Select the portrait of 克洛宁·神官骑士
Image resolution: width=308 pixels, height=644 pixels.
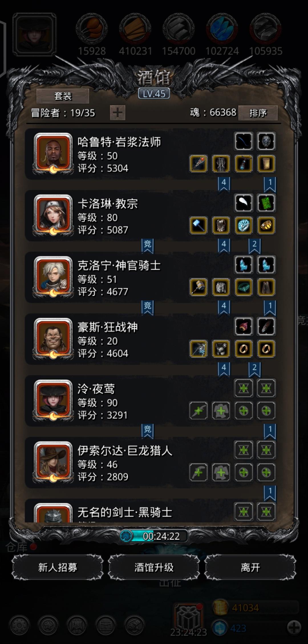53,277
